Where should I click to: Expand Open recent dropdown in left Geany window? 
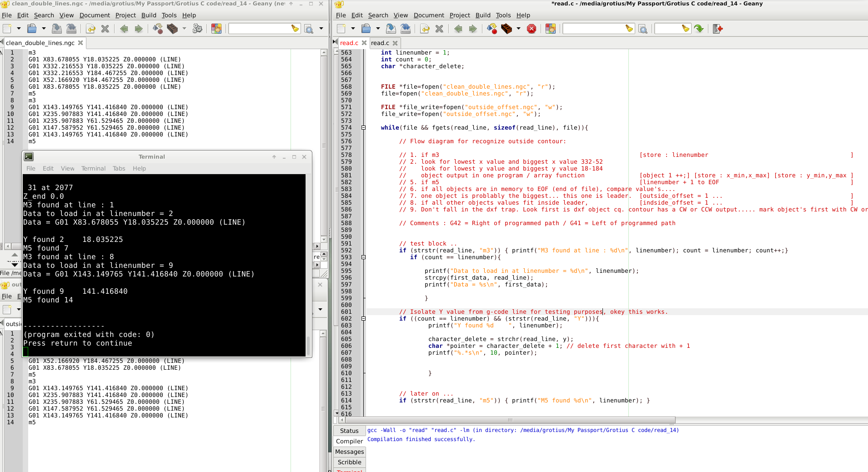tap(44, 29)
